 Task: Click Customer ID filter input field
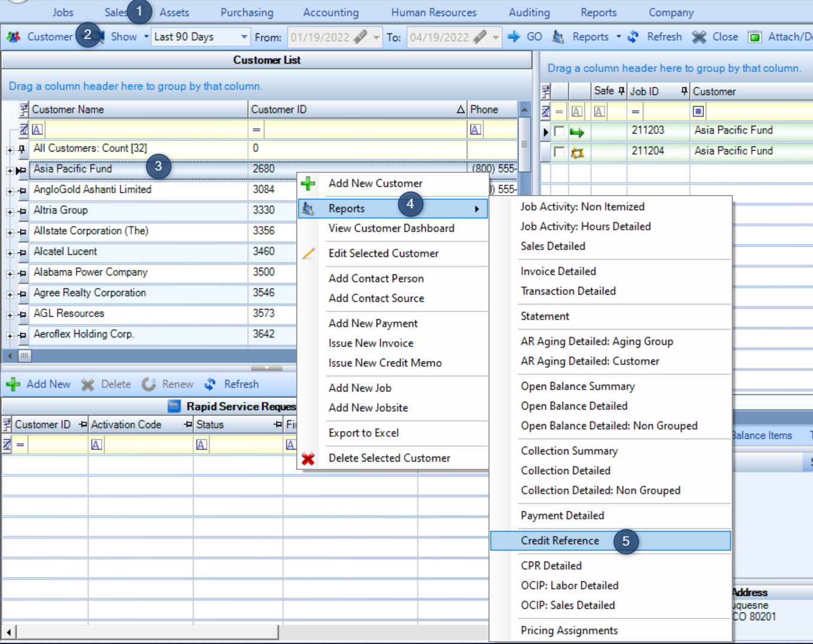[x=365, y=130]
